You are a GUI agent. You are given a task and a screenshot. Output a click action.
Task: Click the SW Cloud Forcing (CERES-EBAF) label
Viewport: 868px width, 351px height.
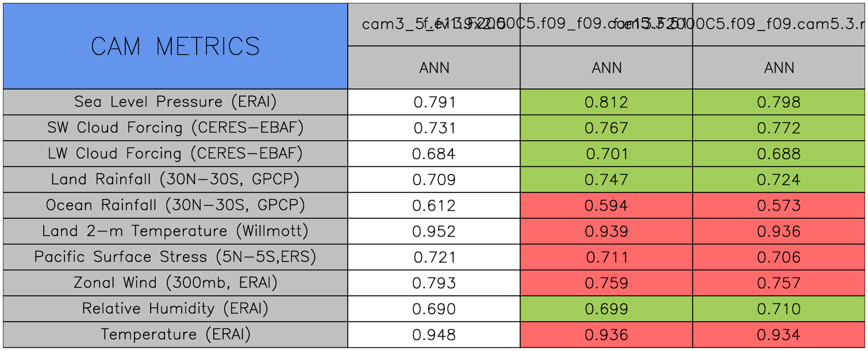click(x=175, y=128)
